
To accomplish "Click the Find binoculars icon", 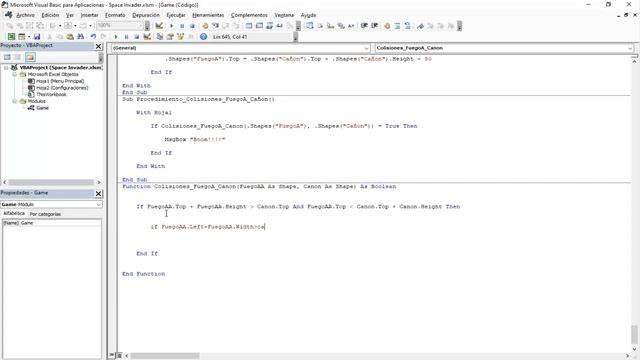I will [80, 37].
